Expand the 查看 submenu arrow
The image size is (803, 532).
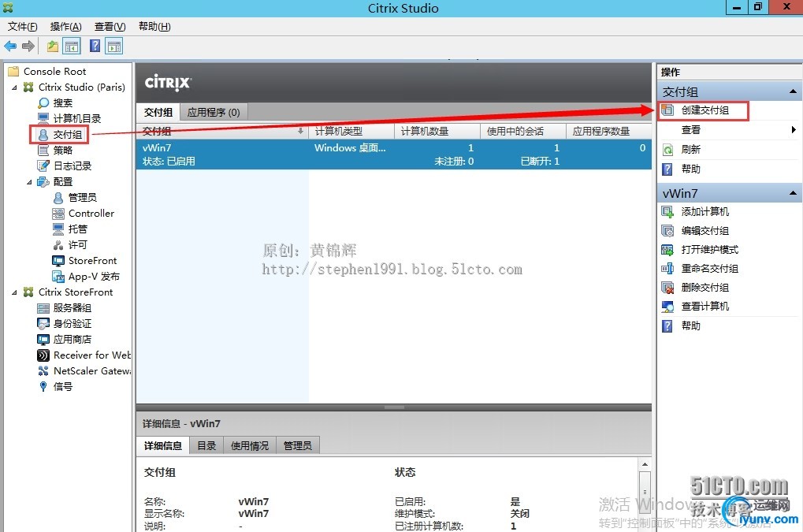tap(794, 130)
